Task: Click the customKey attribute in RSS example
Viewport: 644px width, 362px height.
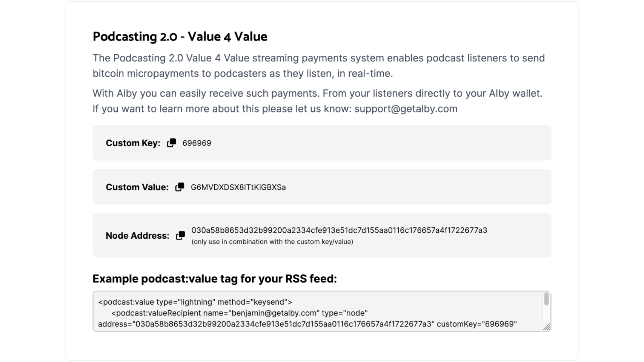Action: coord(476,324)
